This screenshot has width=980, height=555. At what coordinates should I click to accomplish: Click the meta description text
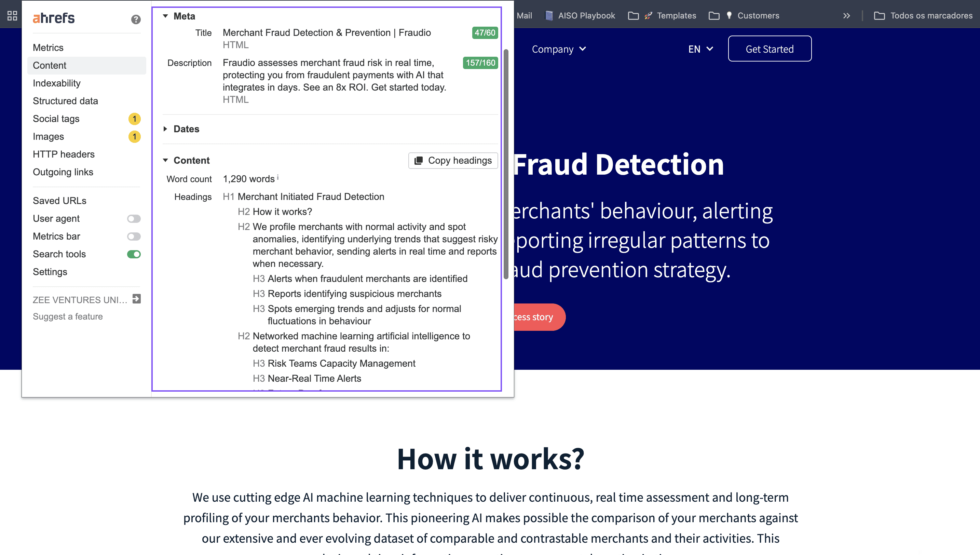coord(334,75)
